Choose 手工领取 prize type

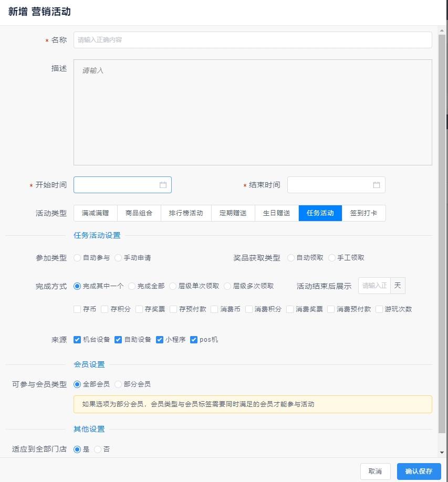coord(332,258)
